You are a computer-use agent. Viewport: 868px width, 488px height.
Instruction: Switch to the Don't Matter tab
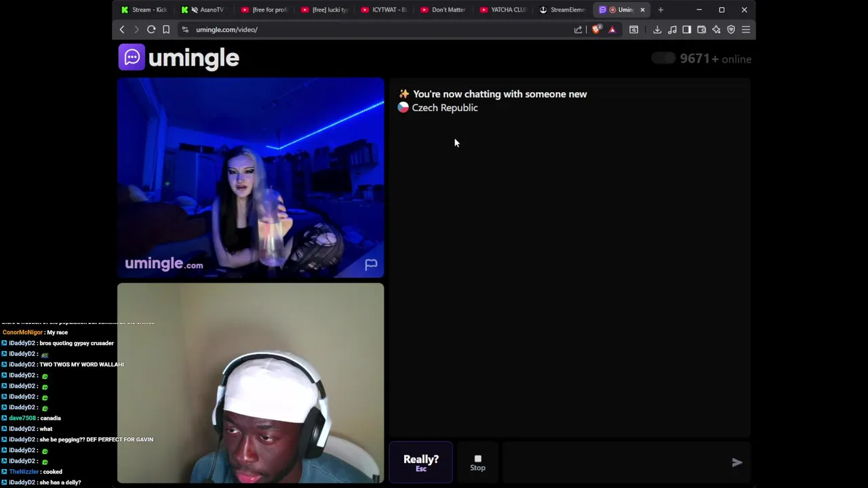pos(444,9)
